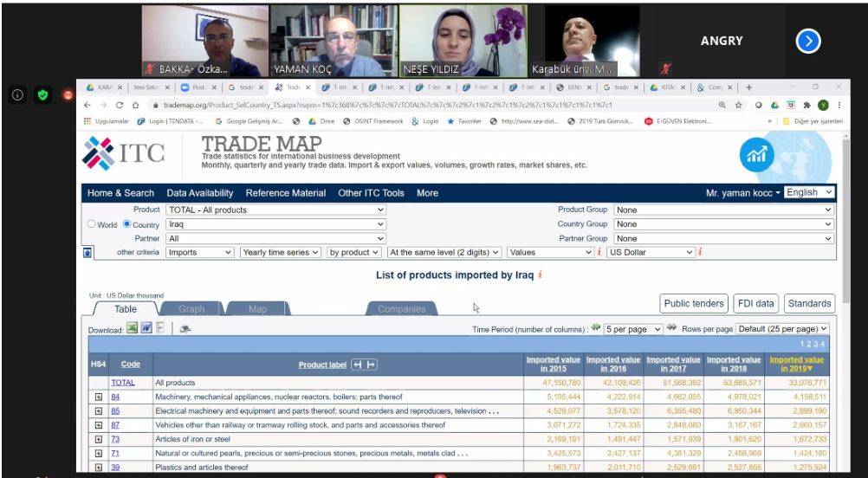Open the Rows per page dropdown
Screen dimensions: 868x478
tap(782, 329)
